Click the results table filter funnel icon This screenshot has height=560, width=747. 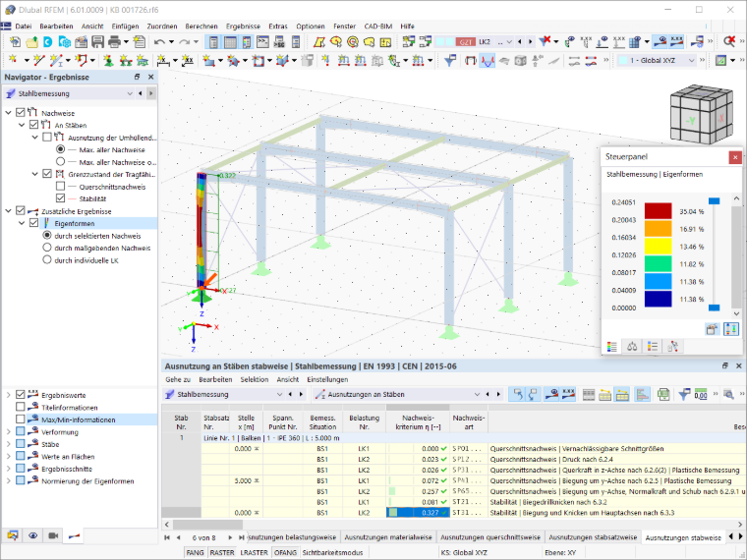[684, 394]
